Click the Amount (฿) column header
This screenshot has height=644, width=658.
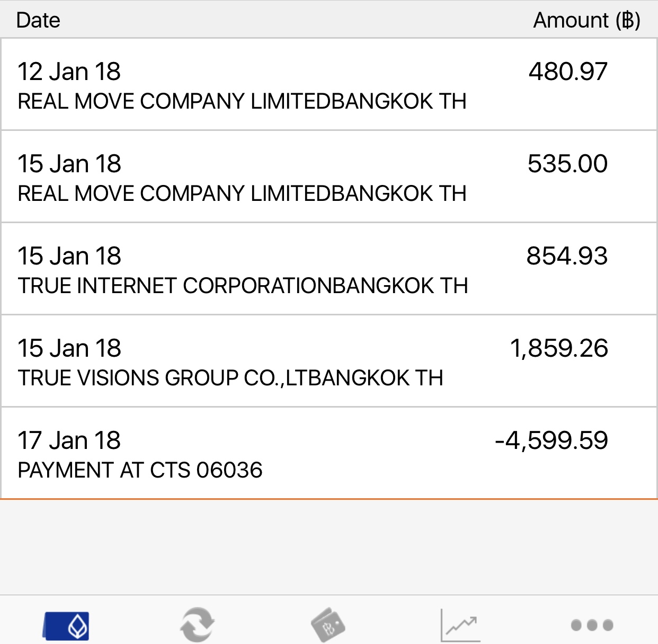pyautogui.click(x=586, y=20)
